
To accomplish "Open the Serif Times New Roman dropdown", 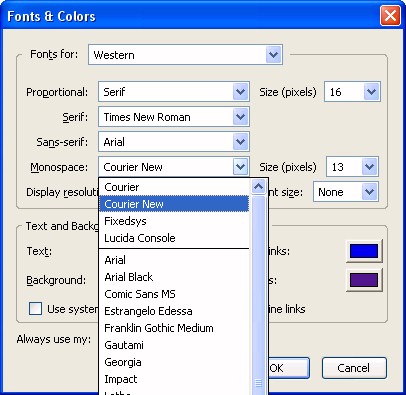I will click(240, 117).
